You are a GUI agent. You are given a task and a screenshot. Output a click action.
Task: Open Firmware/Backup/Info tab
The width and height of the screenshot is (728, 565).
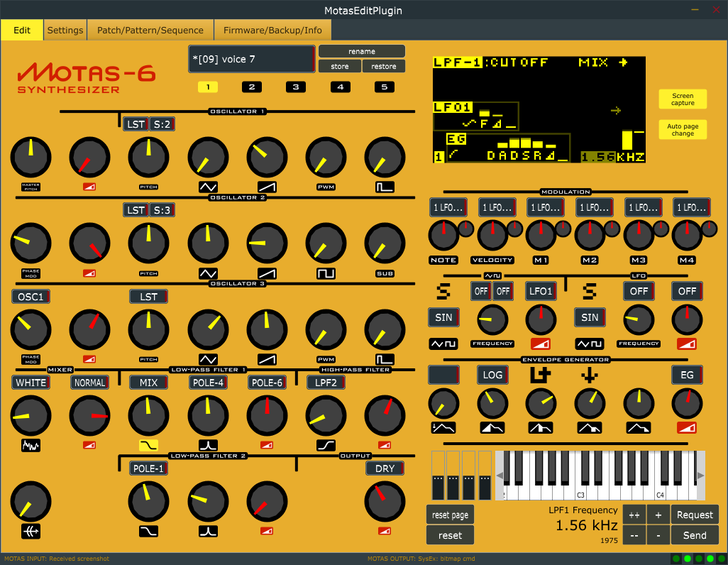[x=272, y=31]
